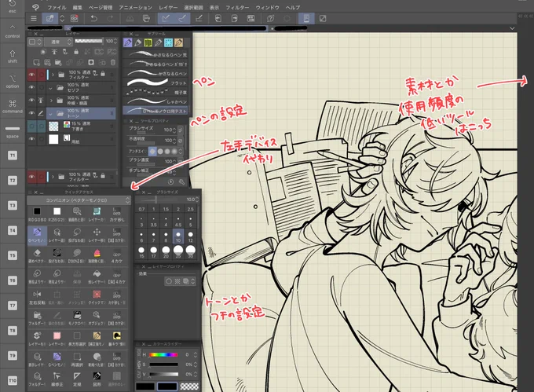534x392 pixels.
Task: Open the ファイル menu
Action: click(x=57, y=7)
